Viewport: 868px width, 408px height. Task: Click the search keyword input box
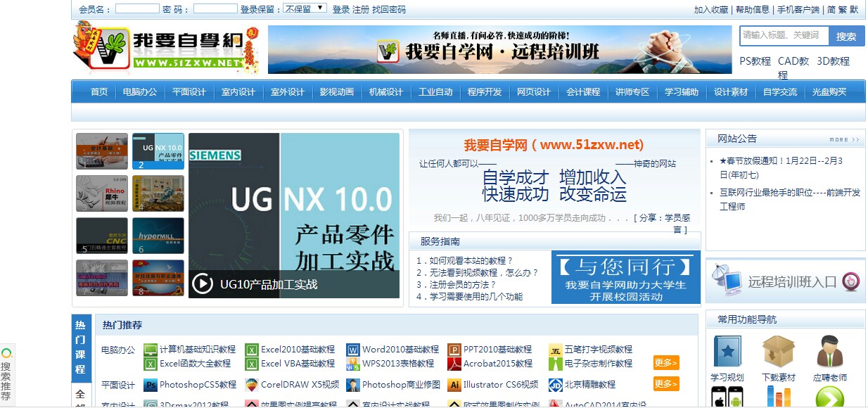(784, 35)
